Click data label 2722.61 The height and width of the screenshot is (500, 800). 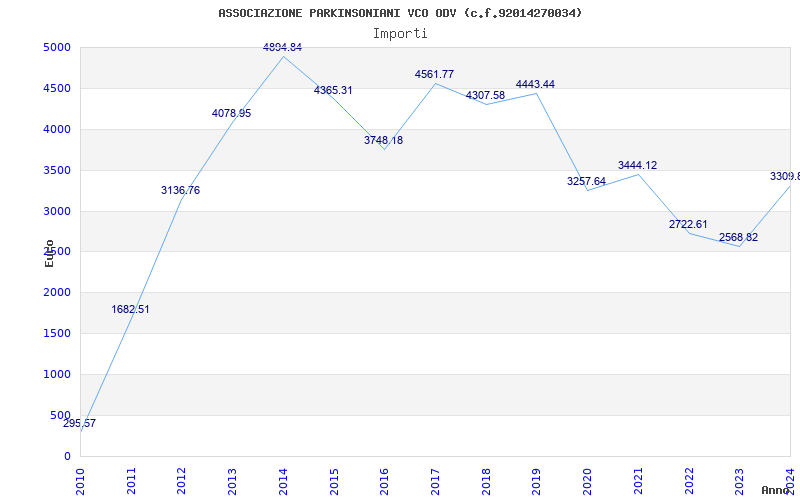(688, 224)
